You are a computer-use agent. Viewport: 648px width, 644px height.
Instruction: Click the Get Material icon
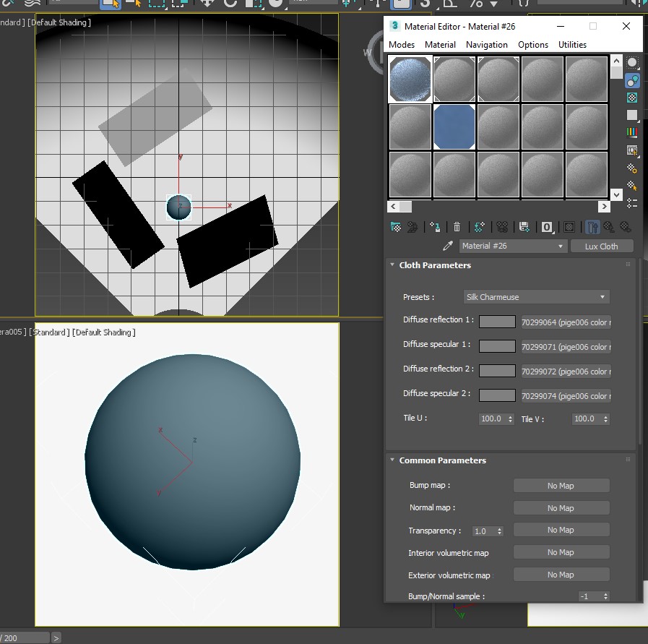point(395,227)
